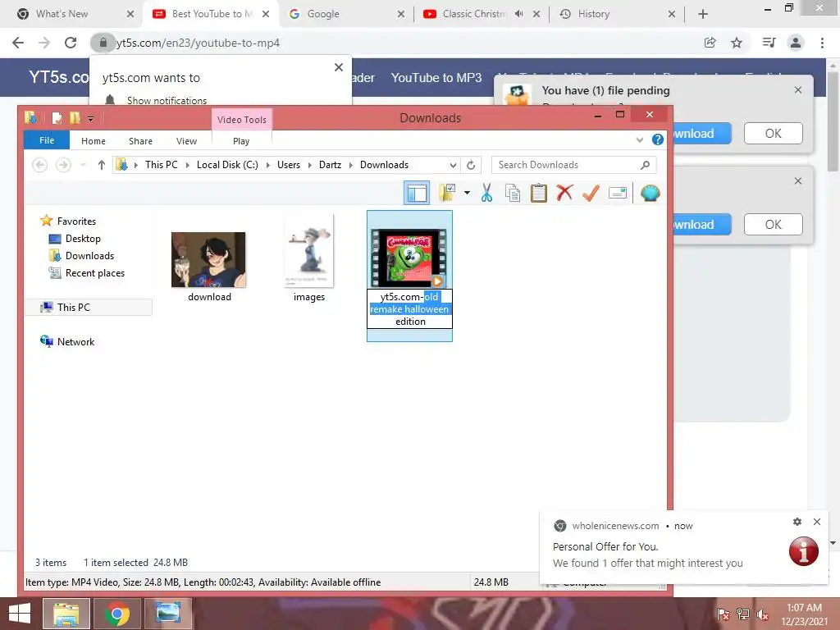Click the Up arrow to parent folder
The image size is (840, 630).
coord(101,165)
